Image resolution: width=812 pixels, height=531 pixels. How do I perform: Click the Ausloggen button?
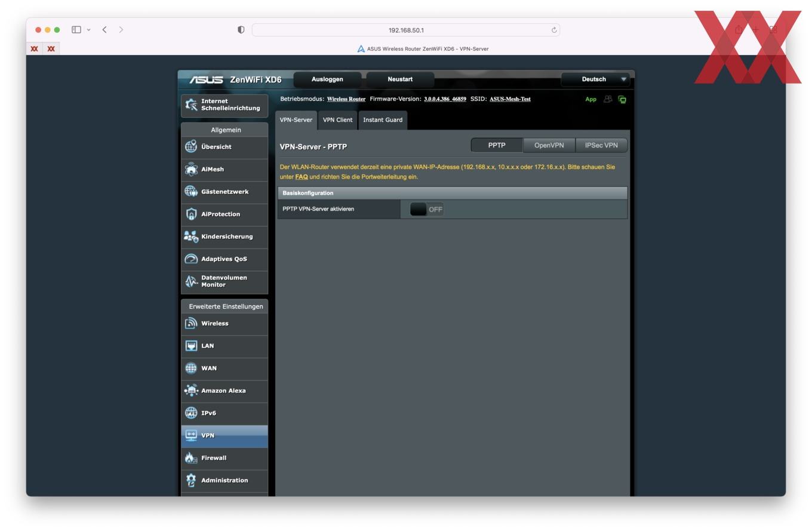pyautogui.click(x=327, y=79)
